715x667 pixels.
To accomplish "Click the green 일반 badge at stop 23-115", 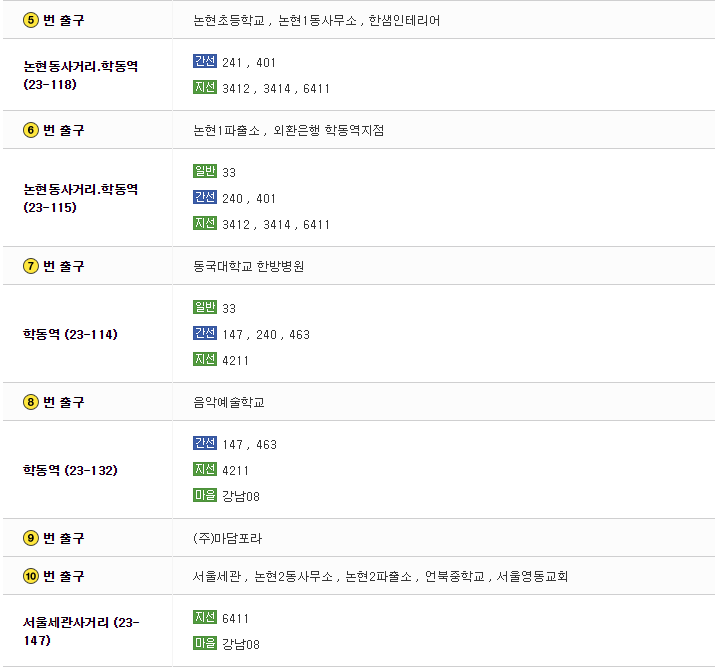I will pos(205,171).
